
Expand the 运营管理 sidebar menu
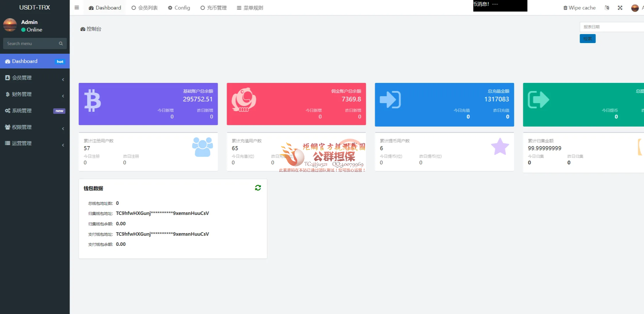click(34, 143)
